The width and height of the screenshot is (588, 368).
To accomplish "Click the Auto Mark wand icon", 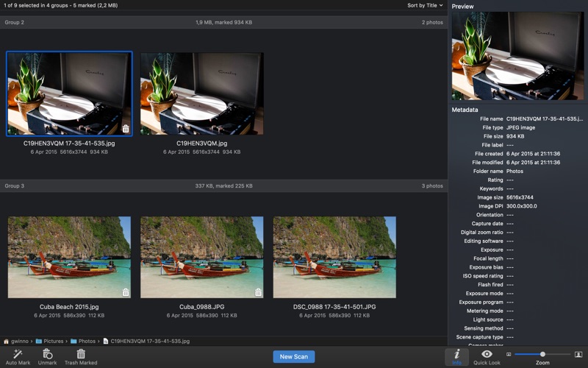I will tap(18, 354).
